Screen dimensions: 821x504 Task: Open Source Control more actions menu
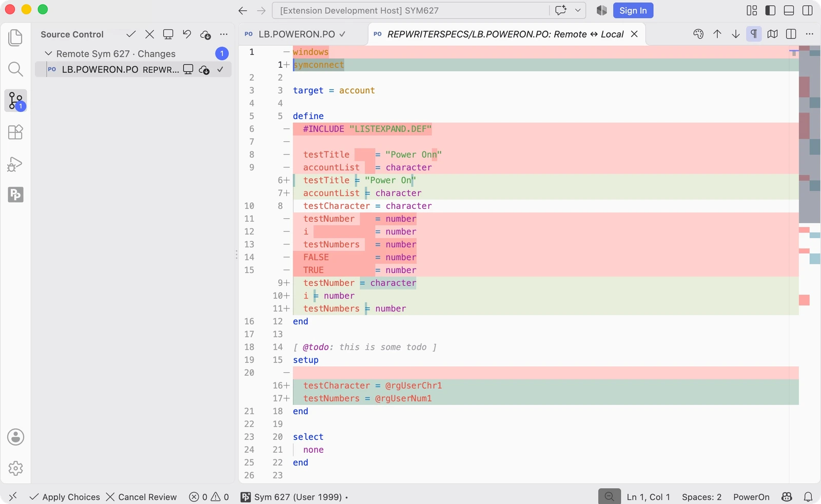[224, 34]
